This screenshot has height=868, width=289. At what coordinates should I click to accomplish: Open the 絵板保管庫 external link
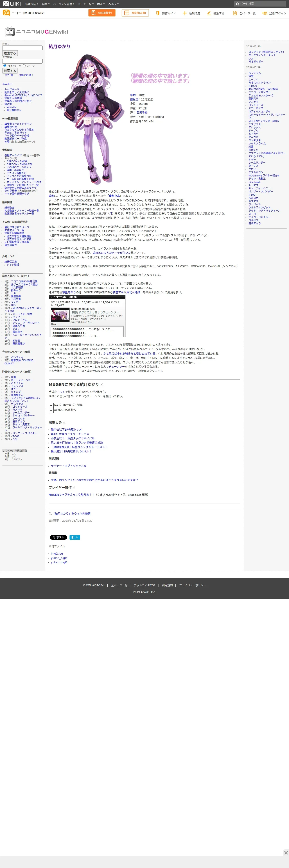click(x=10, y=262)
